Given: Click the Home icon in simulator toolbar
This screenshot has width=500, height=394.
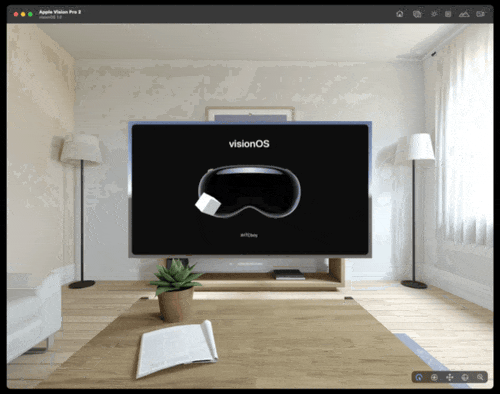Looking at the screenshot, I should click(399, 14).
